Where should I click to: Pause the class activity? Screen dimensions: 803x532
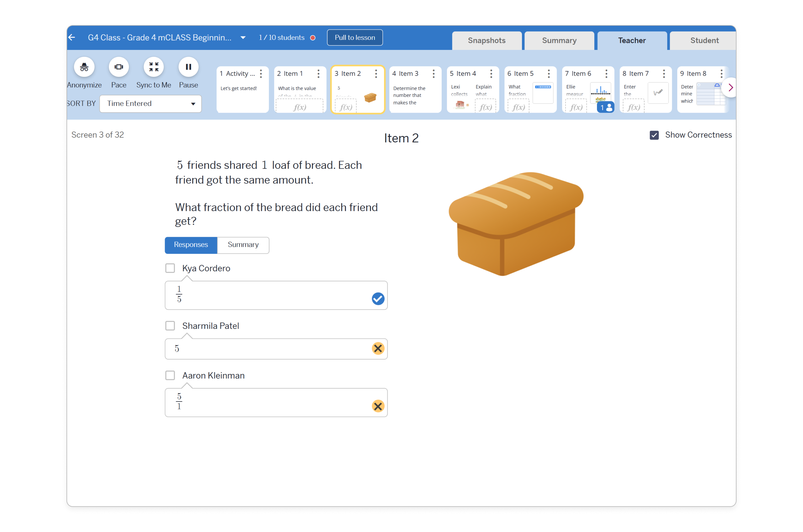188,67
